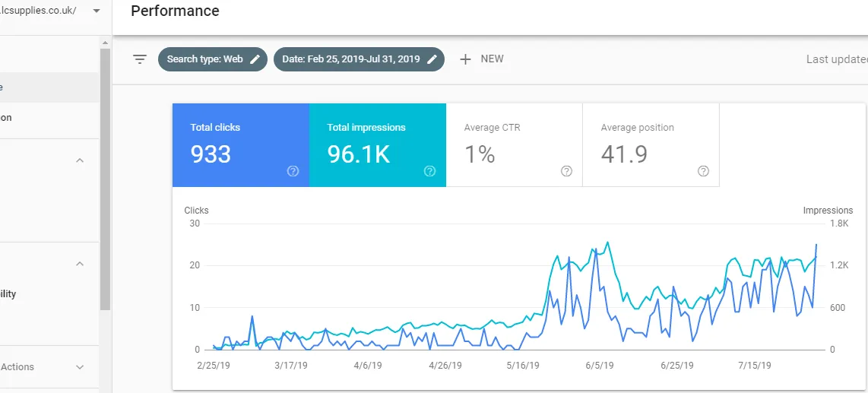Open help icon on Total impressions card
The height and width of the screenshot is (393, 868).
[x=429, y=171]
